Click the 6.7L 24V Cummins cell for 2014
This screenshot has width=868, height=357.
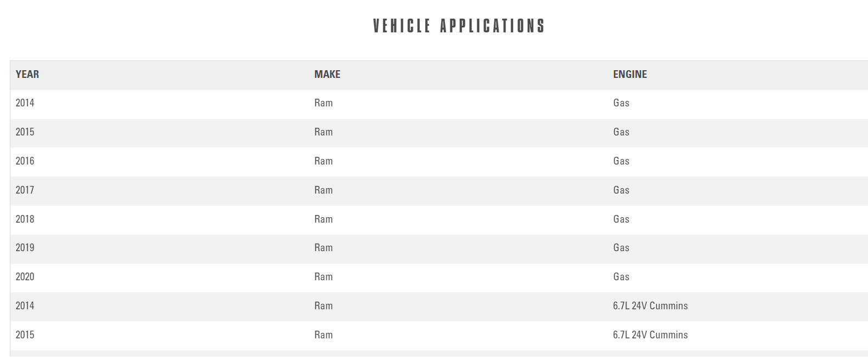650,306
